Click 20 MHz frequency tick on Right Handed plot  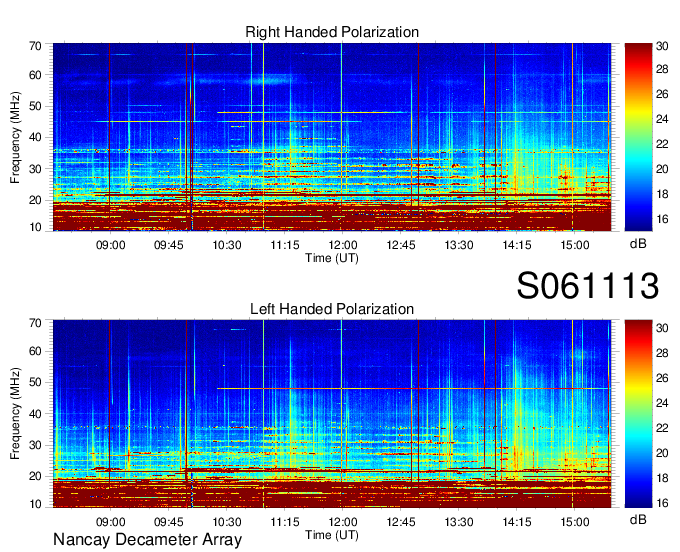(x=35, y=200)
